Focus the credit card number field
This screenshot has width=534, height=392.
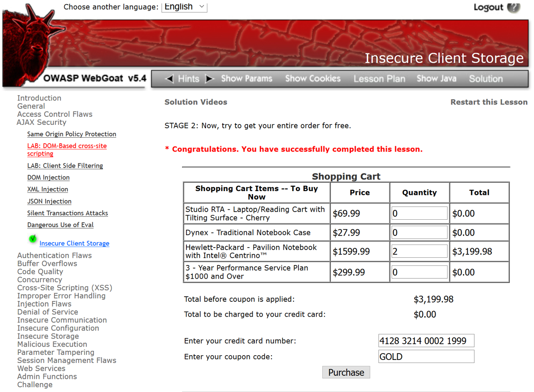(426, 341)
